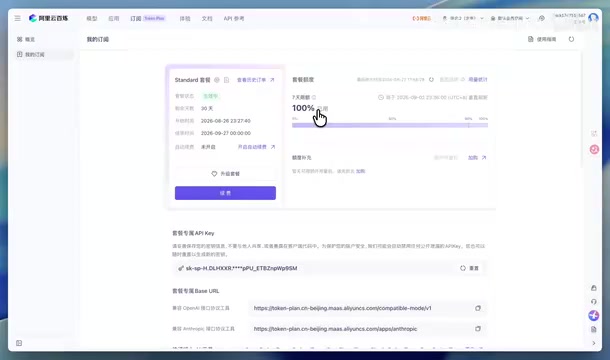The width and height of the screenshot is (610, 360).
Task: Open the 应用 top navigation tab
Action: (114, 18)
